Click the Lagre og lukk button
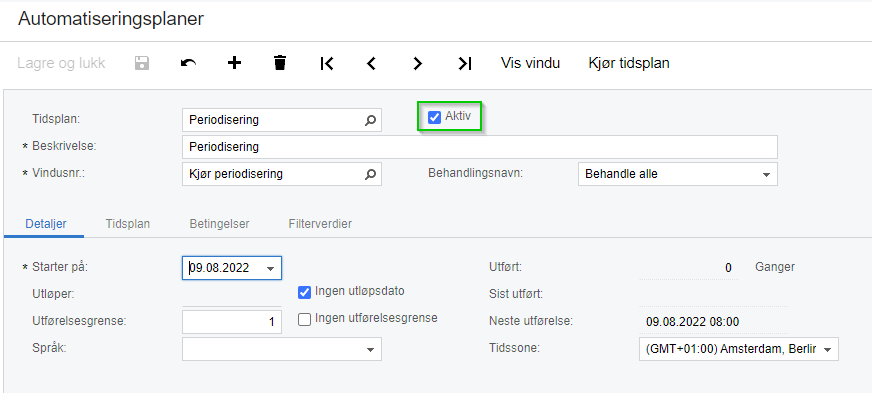This screenshot has width=872, height=393. pyautogui.click(x=61, y=63)
